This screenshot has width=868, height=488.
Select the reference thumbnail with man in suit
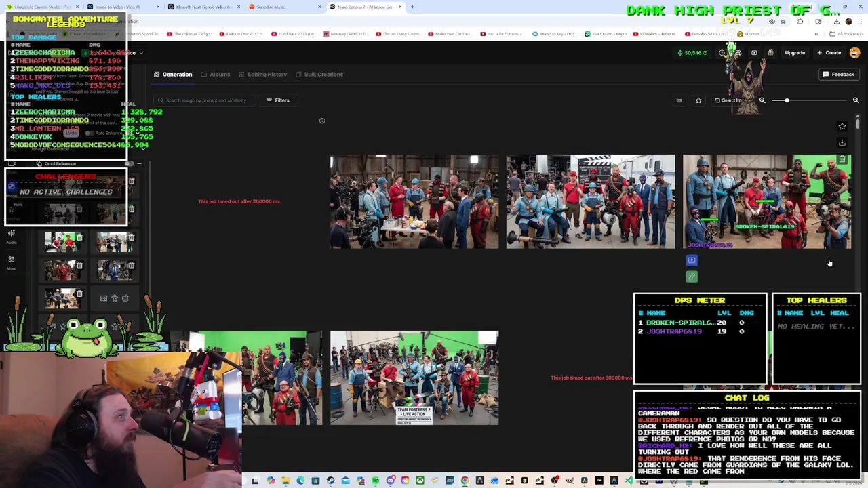click(x=115, y=271)
